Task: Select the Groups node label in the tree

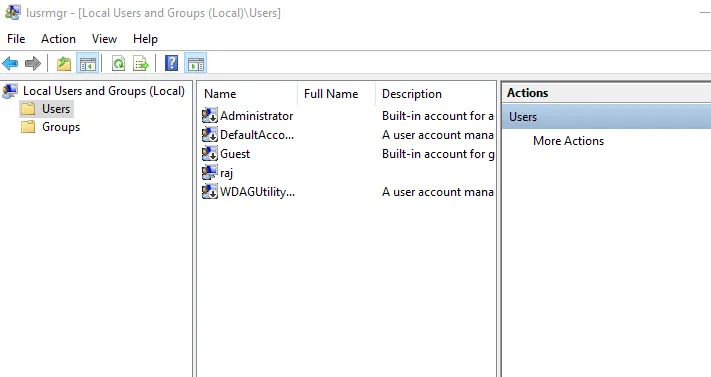Action: pos(61,127)
